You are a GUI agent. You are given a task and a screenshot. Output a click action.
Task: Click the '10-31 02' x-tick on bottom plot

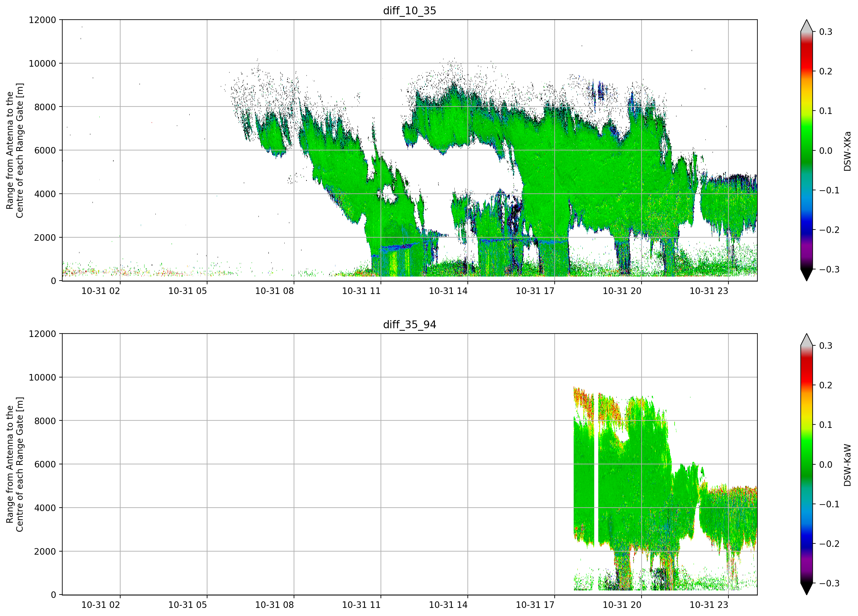click(x=101, y=605)
